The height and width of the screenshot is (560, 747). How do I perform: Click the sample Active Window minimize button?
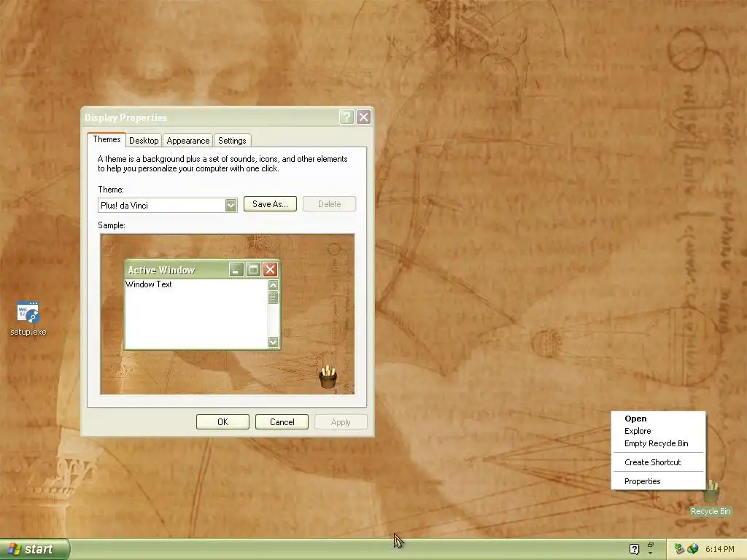[x=236, y=270]
